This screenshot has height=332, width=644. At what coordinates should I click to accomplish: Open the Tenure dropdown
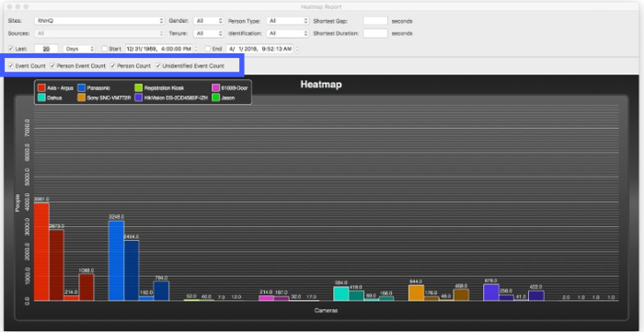click(x=208, y=33)
